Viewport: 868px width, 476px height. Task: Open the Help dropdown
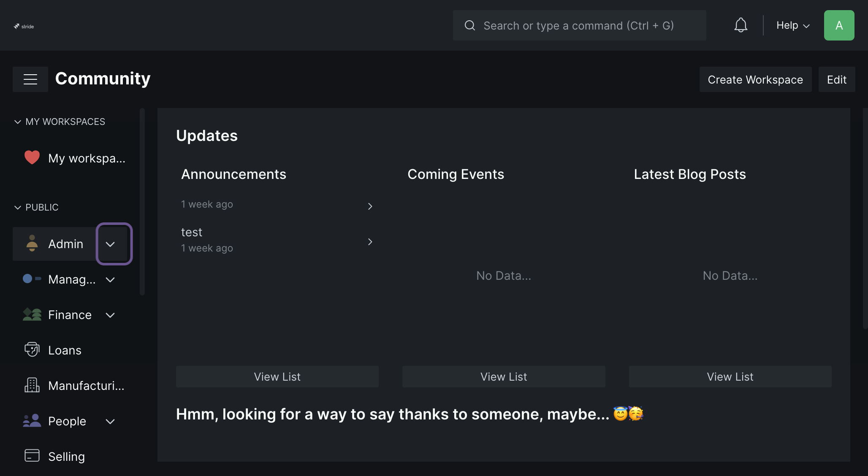(793, 25)
